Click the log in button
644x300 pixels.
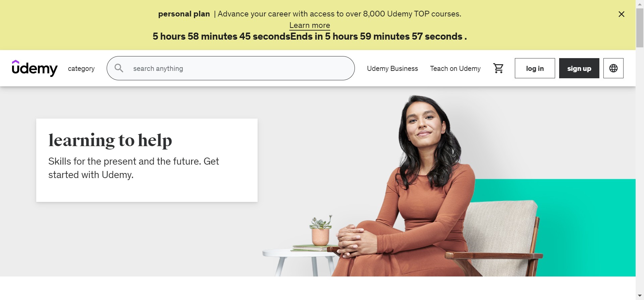click(x=535, y=68)
